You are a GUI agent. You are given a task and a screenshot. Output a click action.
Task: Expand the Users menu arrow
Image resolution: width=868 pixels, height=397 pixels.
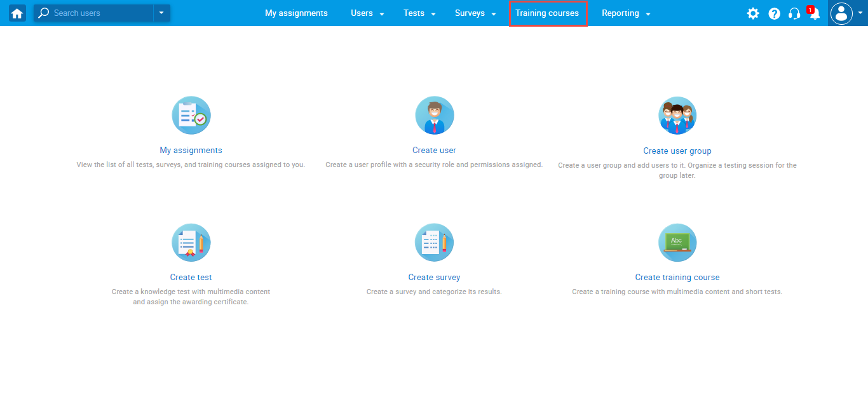[382, 14]
